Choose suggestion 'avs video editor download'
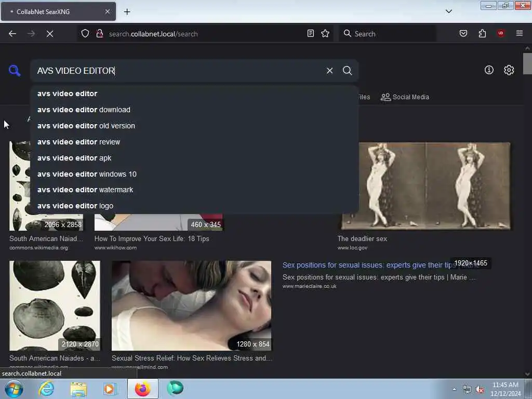532x399 pixels. [194, 110]
